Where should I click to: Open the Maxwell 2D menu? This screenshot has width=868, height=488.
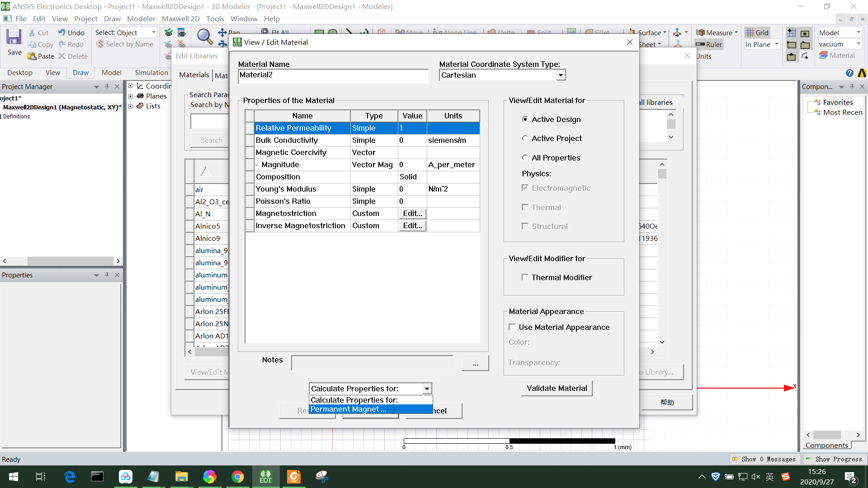pos(180,19)
